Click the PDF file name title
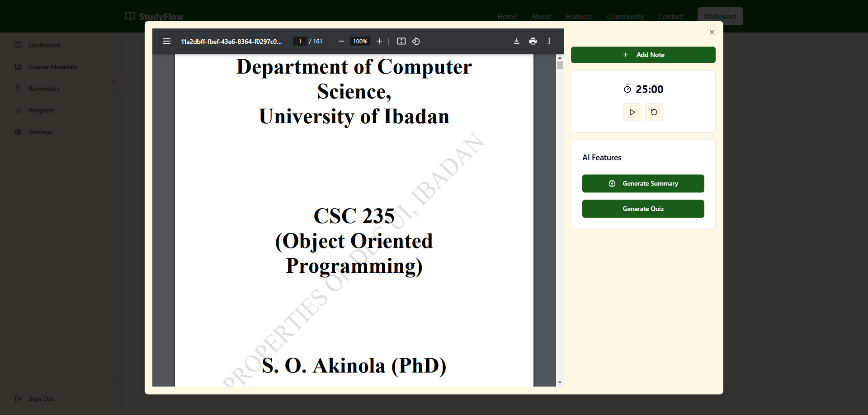868x415 pixels. pyautogui.click(x=231, y=41)
